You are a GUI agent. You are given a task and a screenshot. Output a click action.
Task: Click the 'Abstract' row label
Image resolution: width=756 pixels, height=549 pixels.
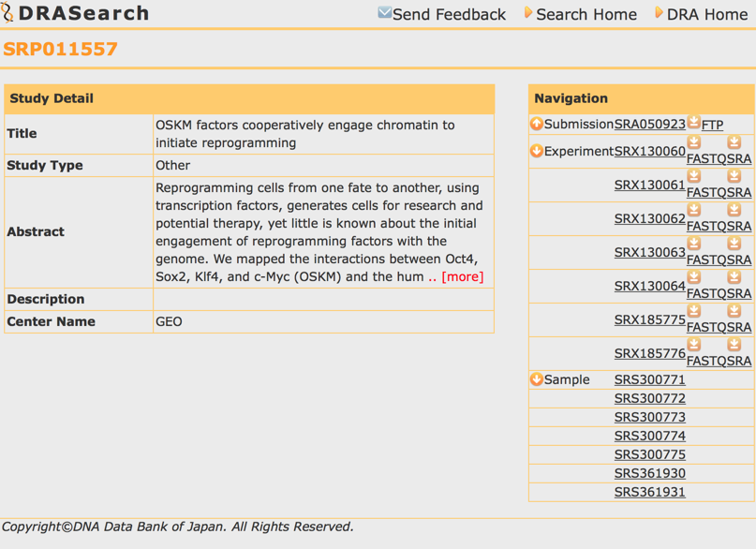[36, 231]
